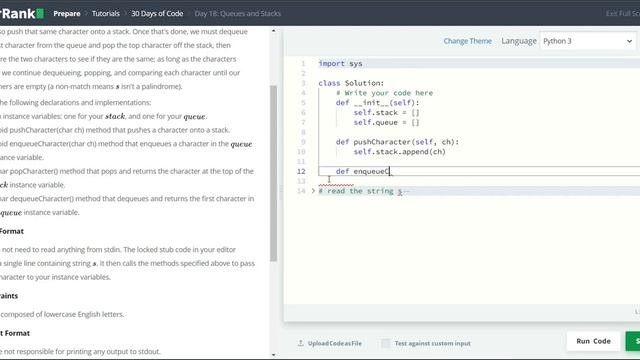
Task: Click 'def pushCharacter(self, ch):' line
Action: pyautogui.click(x=397, y=142)
